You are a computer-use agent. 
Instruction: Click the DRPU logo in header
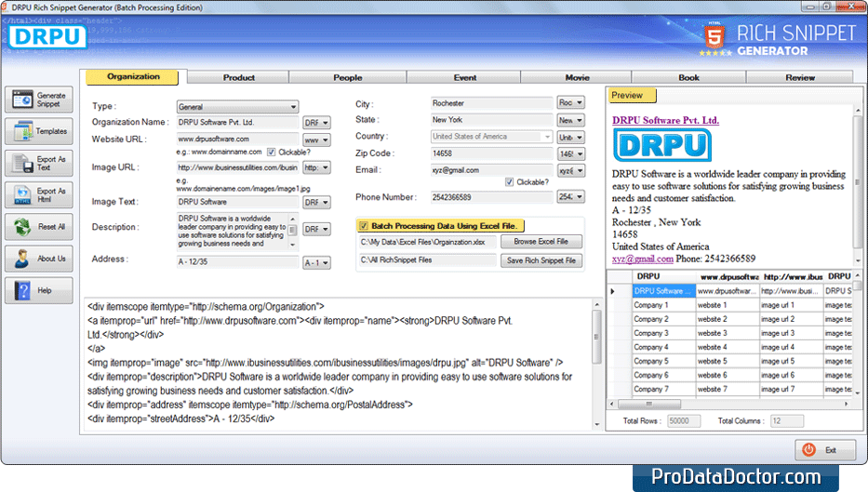[47, 36]
